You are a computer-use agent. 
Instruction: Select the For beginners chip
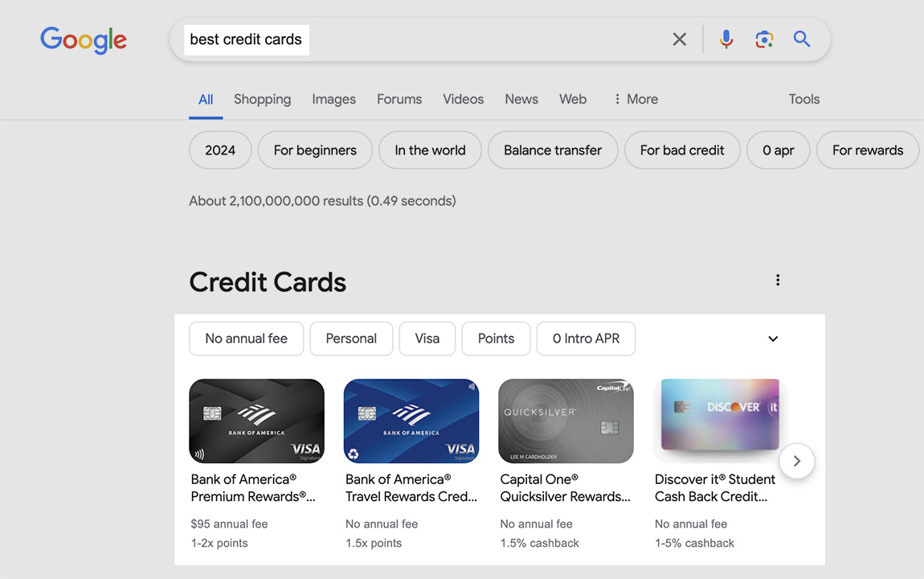click(x=315, y=150)
